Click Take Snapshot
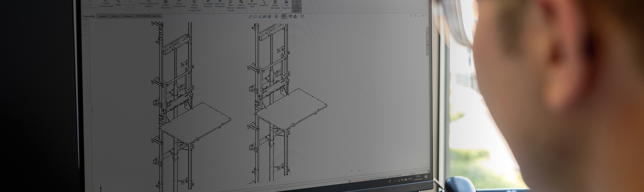644x192 pixels. pyautogui.click(x=286, y=5)
